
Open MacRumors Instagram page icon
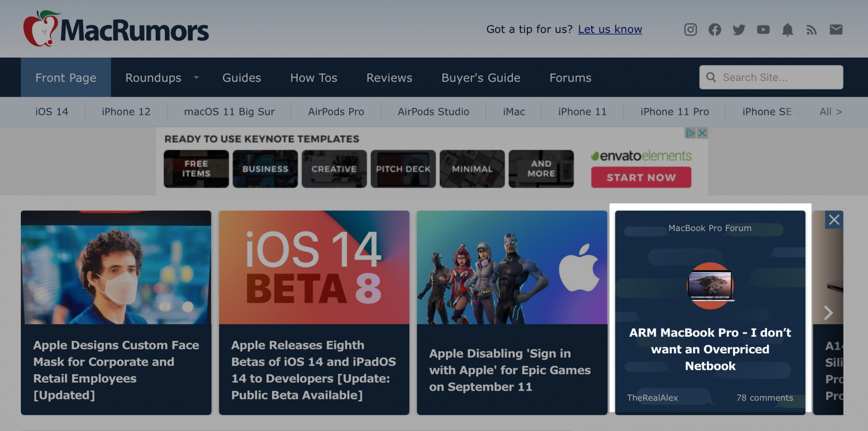point(690,29)
